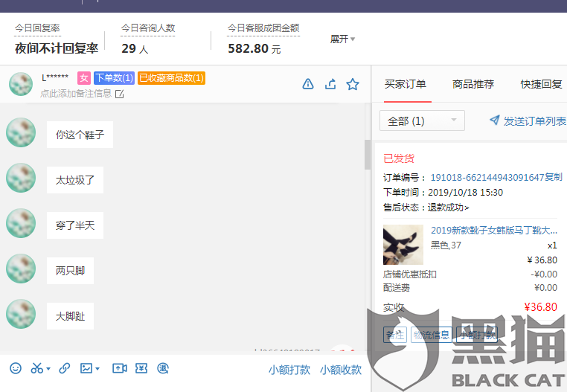The image size is (567, 392).
Task: Insert a link with the chain icon
Action: pos(65,368)
